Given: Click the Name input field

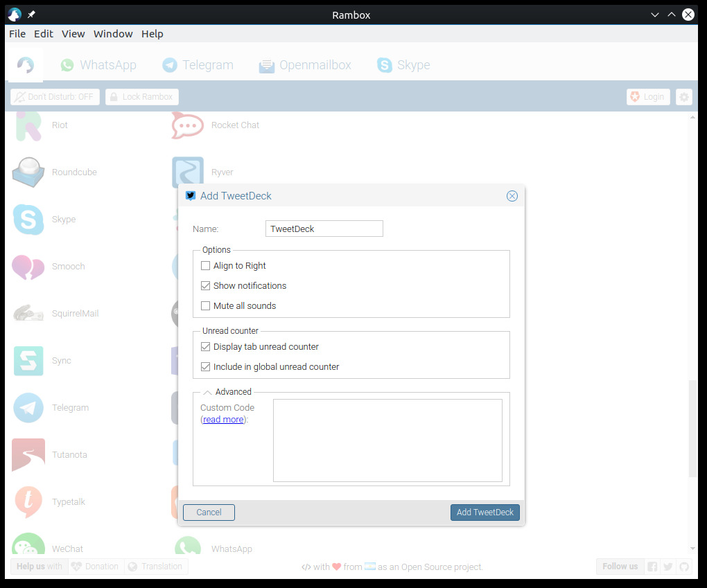Looking at the screenshot, I should coord(324,229).
